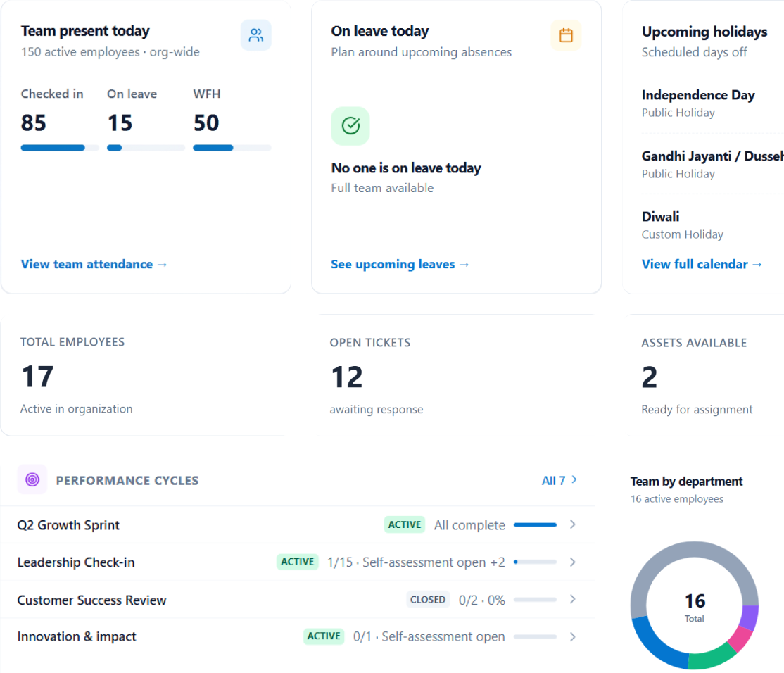This screenshot has width=784, height=673.
Task: Click the '0/2 · 0%' status text
Action: point(482,600)
